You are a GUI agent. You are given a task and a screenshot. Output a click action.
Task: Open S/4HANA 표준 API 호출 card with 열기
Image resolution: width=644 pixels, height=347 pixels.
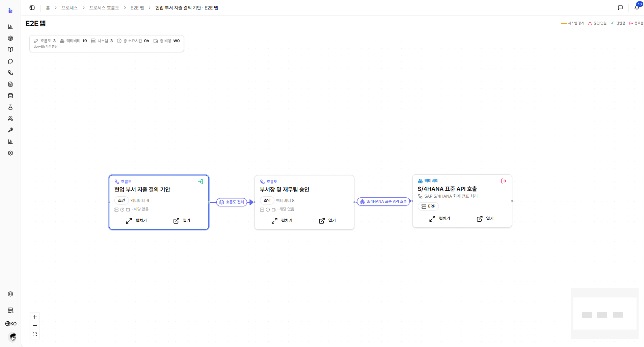(485, 219)
